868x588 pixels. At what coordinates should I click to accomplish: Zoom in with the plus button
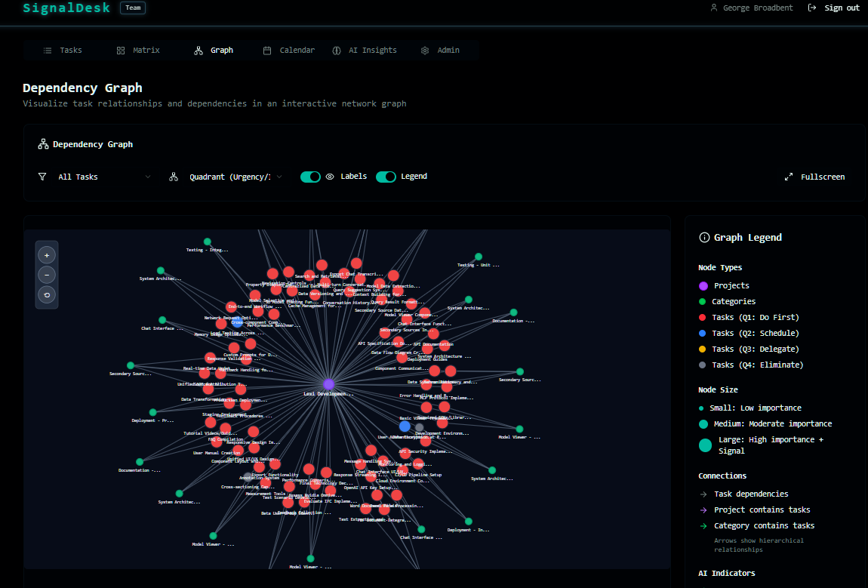[47, 255]
